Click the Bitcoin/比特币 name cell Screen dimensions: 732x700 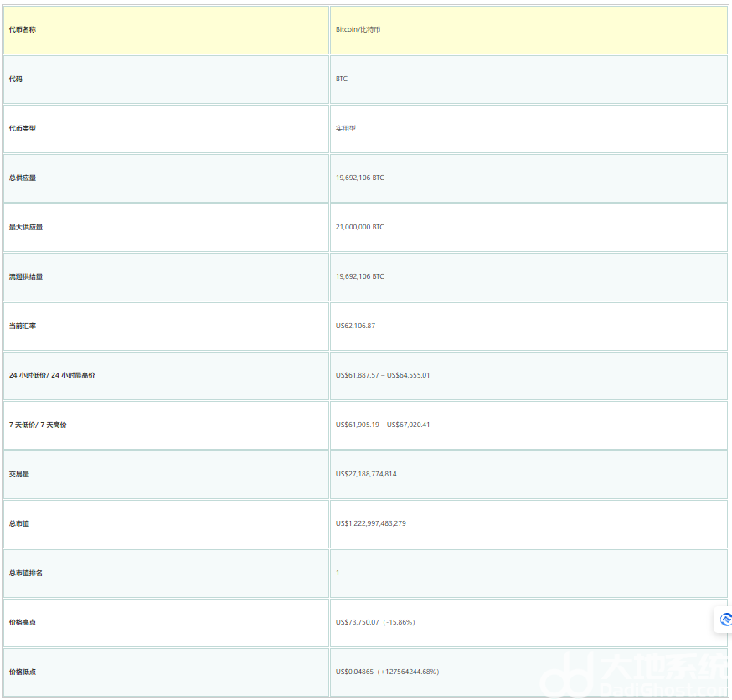[358, 29]
